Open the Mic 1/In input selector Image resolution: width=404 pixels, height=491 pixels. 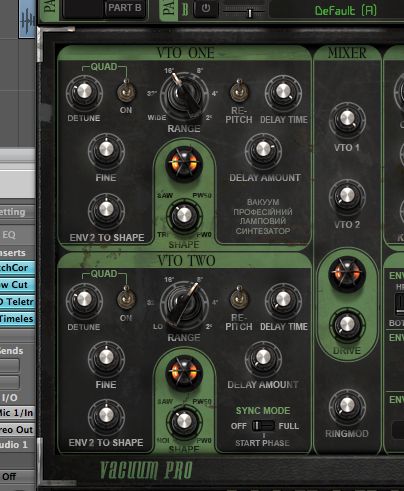[17, 413]
